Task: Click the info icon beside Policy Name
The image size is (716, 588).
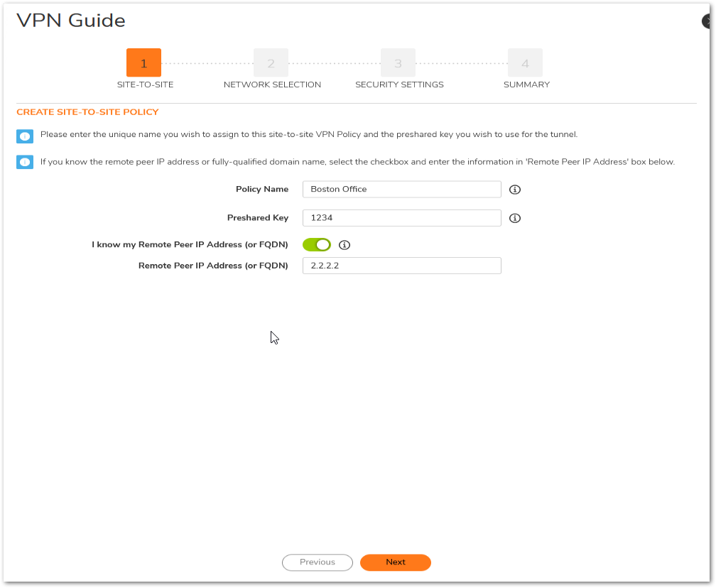Action: (514, 190)
